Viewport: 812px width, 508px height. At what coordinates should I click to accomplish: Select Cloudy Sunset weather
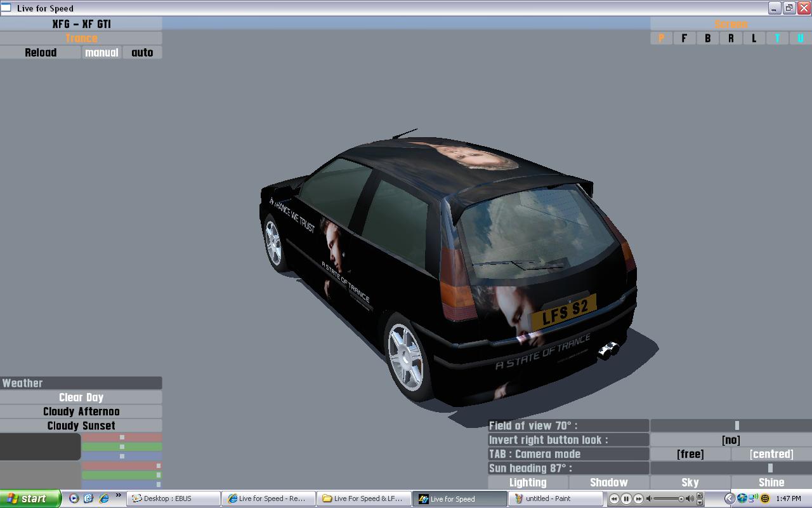(81, 425)
